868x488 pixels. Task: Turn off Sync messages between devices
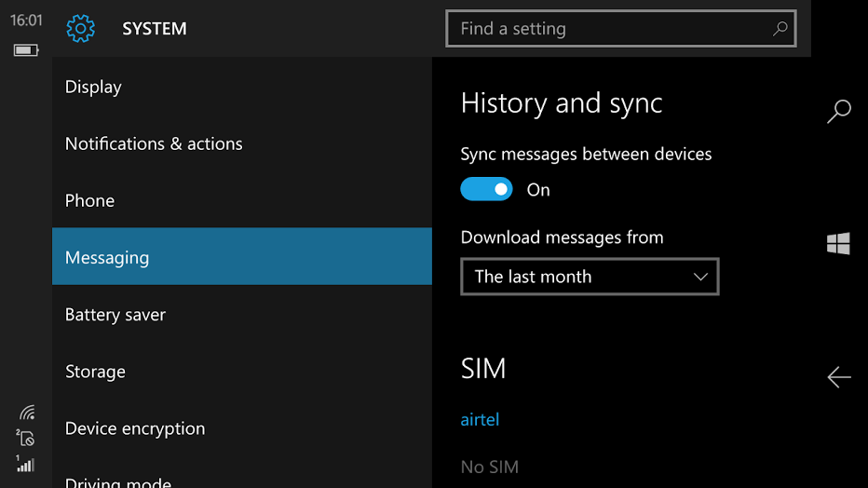(x=486, y=190)
